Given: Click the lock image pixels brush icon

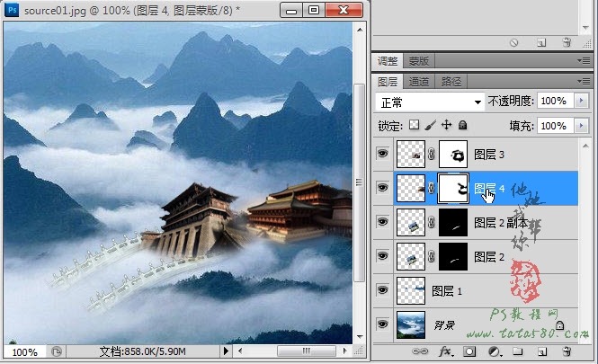Looking at the screenshot, I should [430, 125].
